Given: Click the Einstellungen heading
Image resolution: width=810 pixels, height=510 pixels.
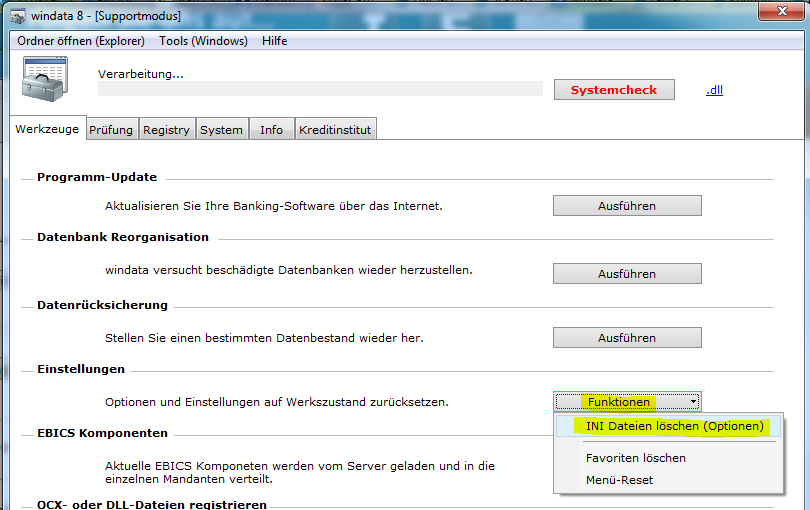Looking at the screenshot, I should pos(81,369).
